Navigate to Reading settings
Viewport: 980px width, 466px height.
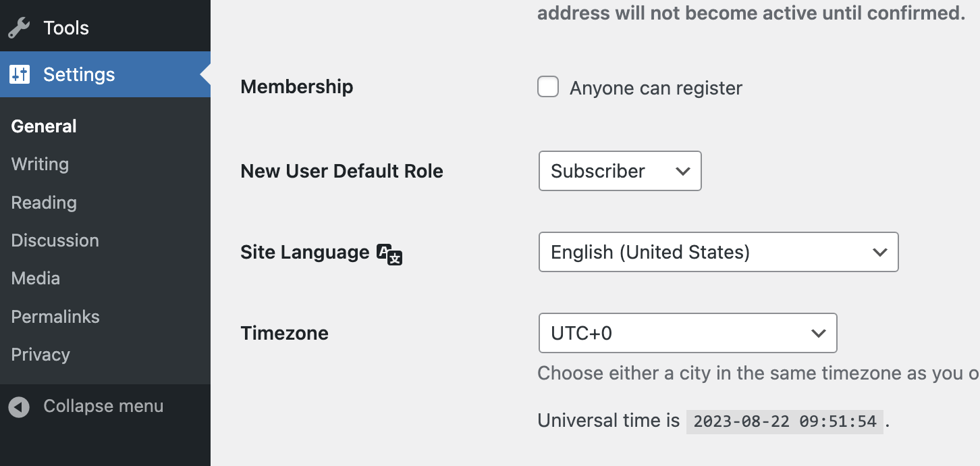pos(44,203)
